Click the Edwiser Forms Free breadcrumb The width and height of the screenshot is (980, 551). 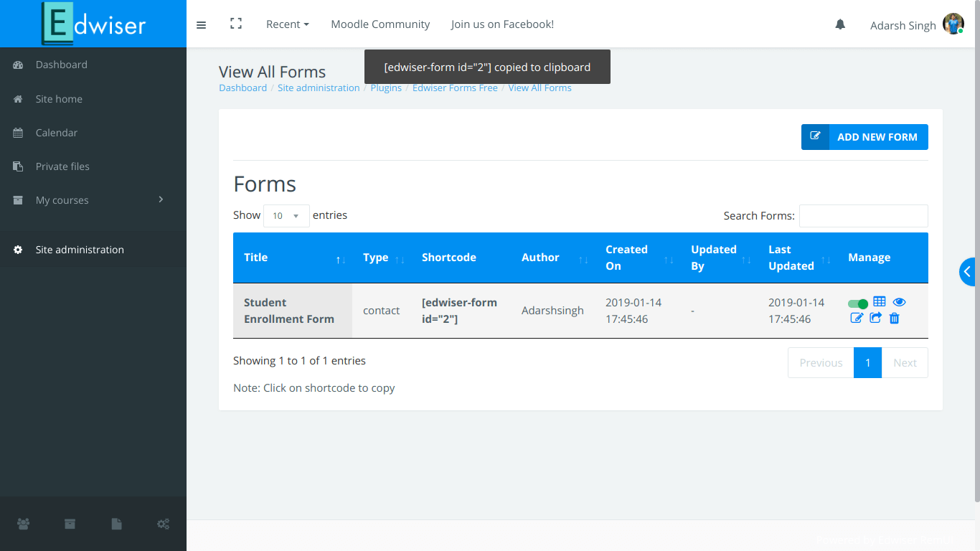(x=455, y=88)
